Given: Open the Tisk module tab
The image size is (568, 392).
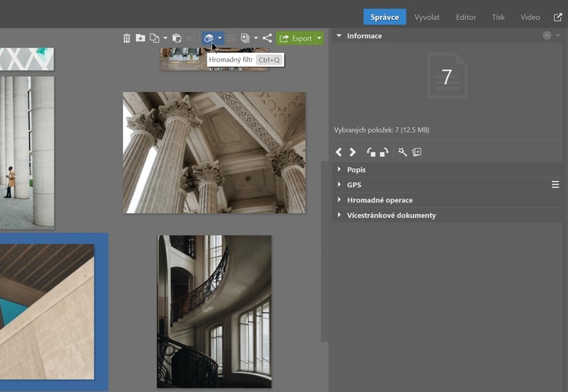Looking at the screenshot, I should (498, 17).
